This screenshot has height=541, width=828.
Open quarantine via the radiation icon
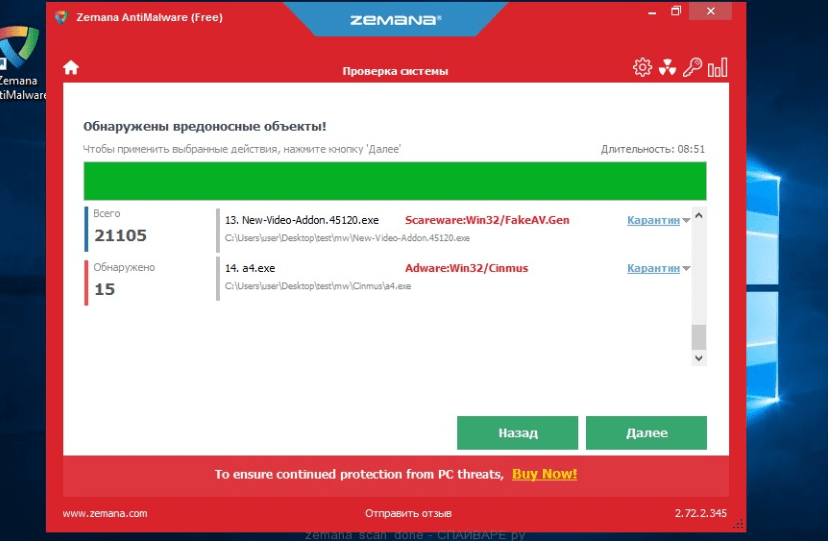[668, 68]
